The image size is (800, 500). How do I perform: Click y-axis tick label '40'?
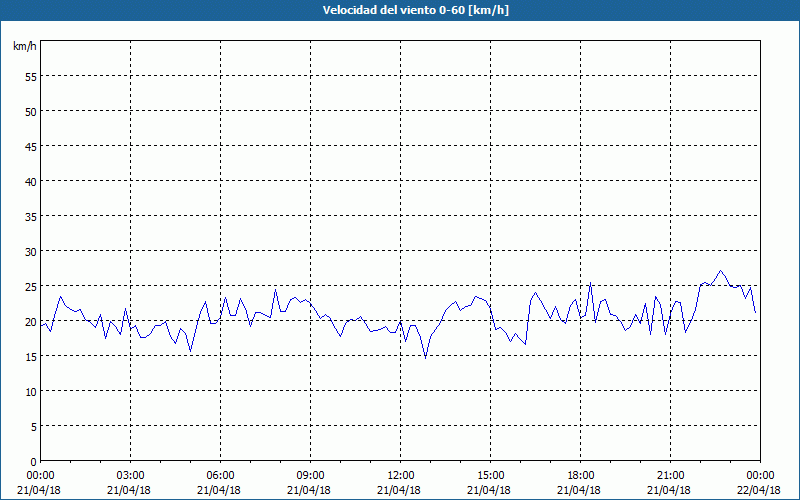tap(31, 181)
